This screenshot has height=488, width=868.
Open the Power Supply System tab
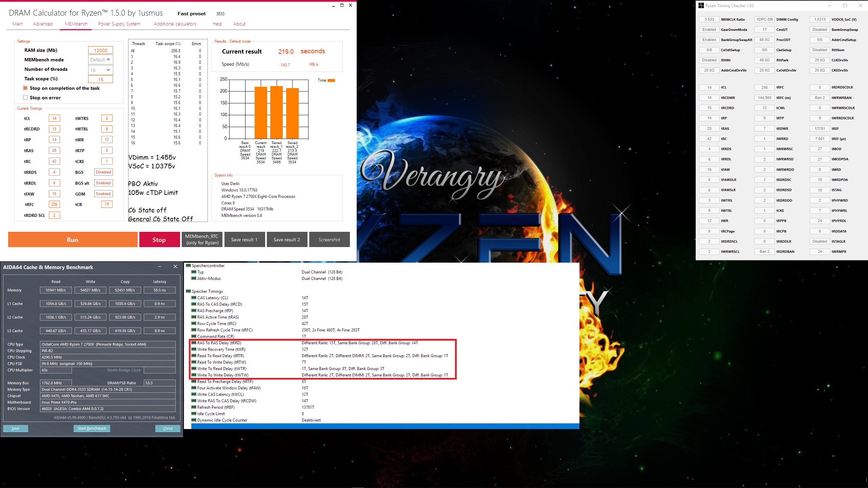pos(119,24)
